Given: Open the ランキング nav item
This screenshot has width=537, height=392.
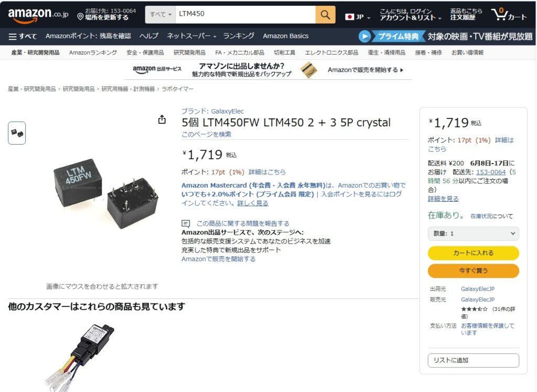Looking at the screenshot, I should click(239, 36).
